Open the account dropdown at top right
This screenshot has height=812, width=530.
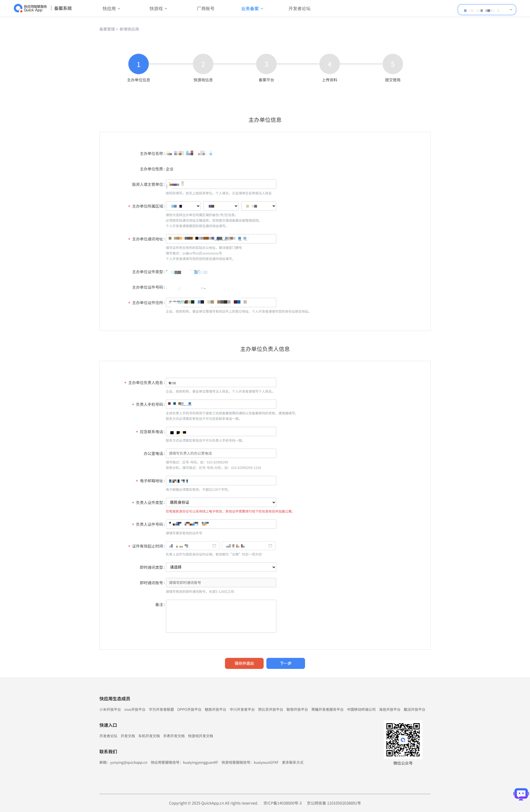coord(486,10)
